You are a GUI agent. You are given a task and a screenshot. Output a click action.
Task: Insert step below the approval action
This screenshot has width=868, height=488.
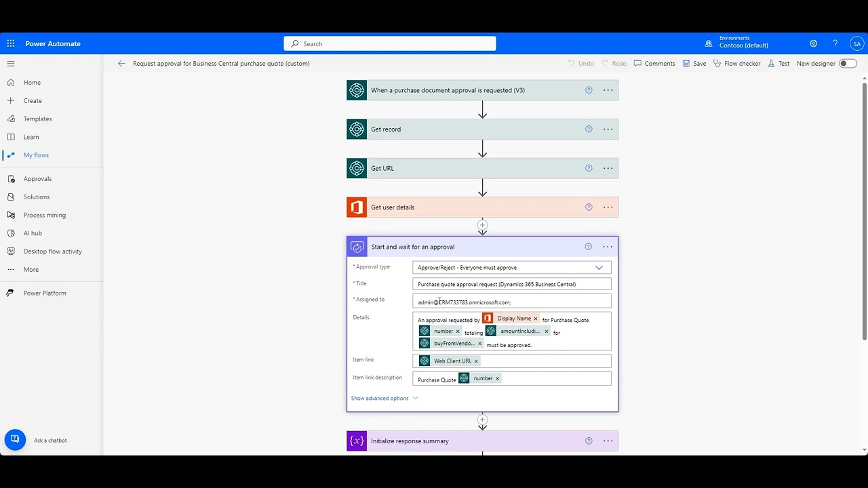tap(483, 420)
